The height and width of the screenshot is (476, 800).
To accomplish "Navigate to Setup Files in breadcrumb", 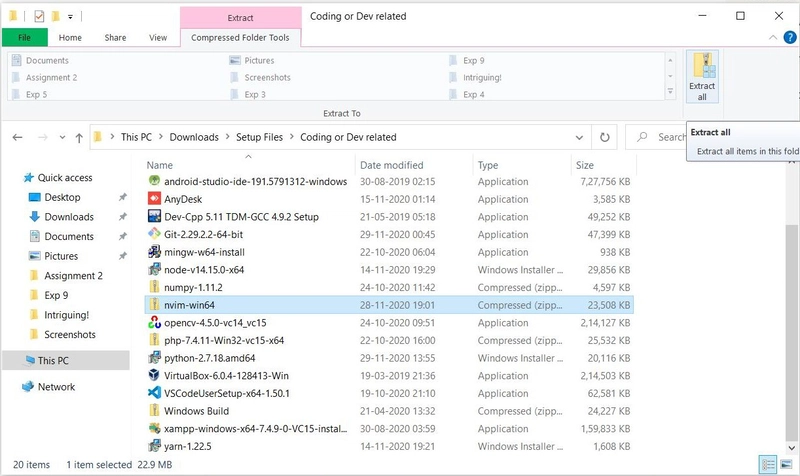I will (x=259, y=137).
